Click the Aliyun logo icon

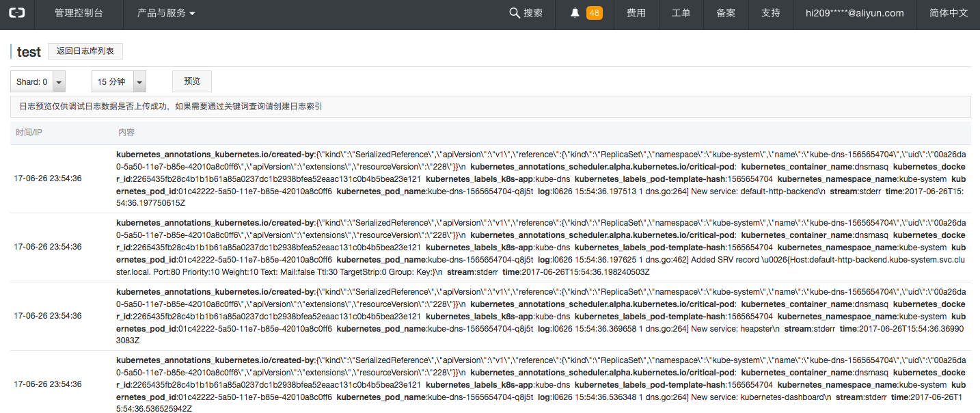click(x=17, y=13)
